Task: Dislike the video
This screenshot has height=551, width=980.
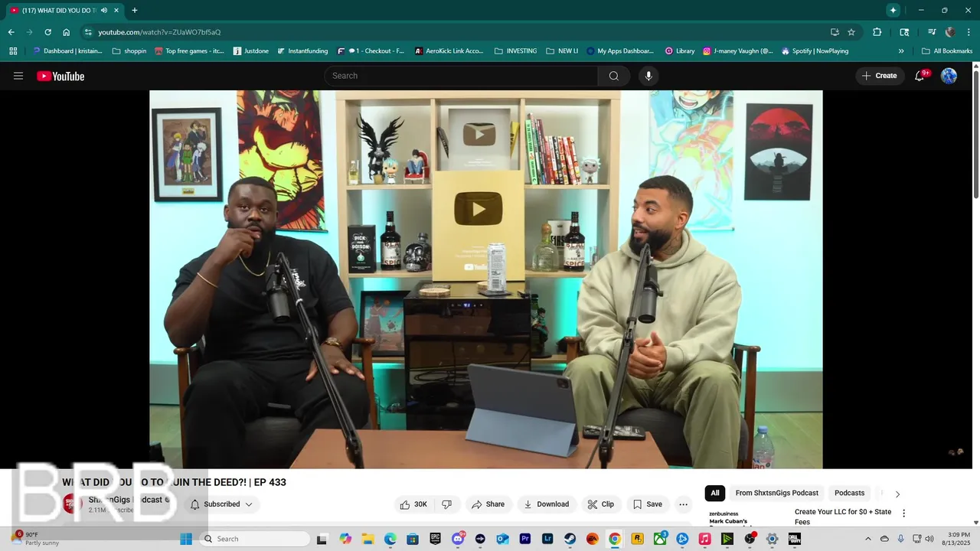Action: [x=447, y=504]
